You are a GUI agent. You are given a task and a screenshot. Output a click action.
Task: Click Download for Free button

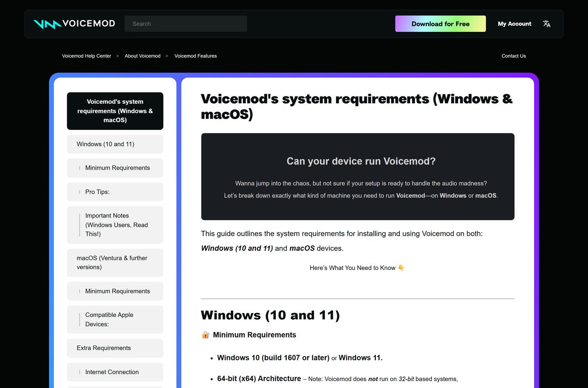point(441,24)
